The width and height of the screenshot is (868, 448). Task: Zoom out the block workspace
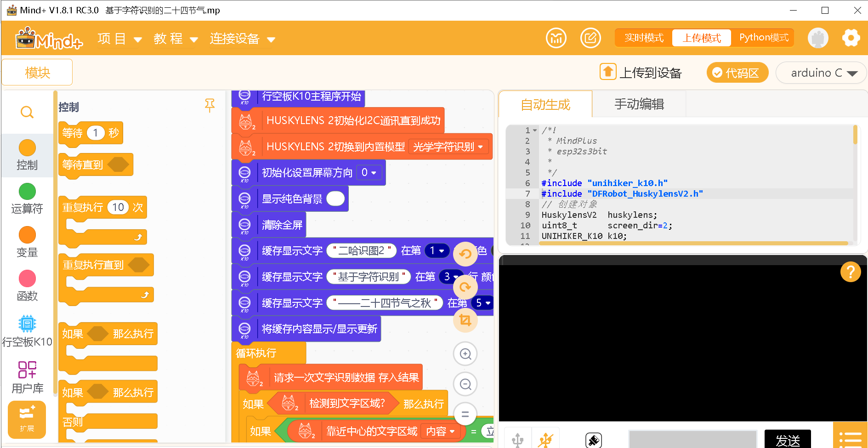click(465, 384)
